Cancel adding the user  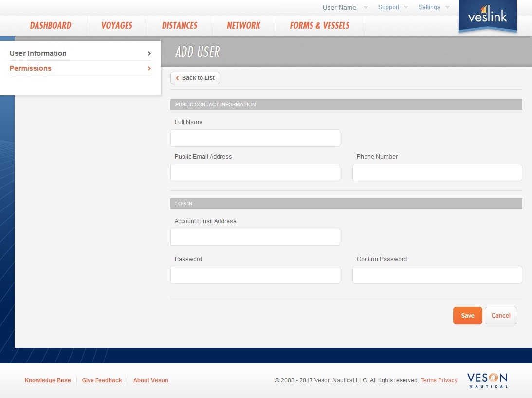(501, 315)
